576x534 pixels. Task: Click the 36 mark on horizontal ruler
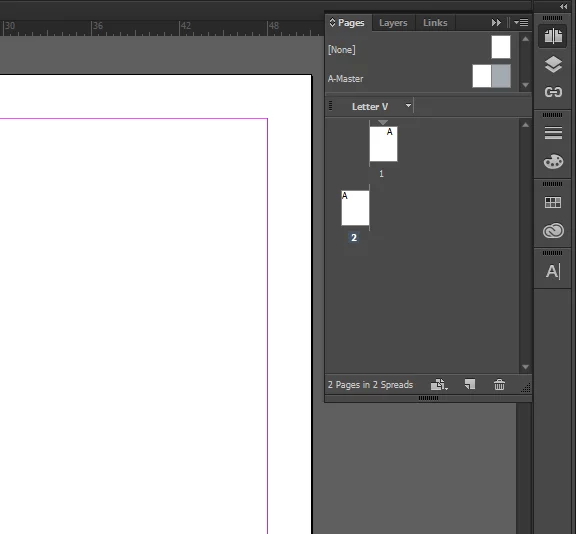point(98,26)
